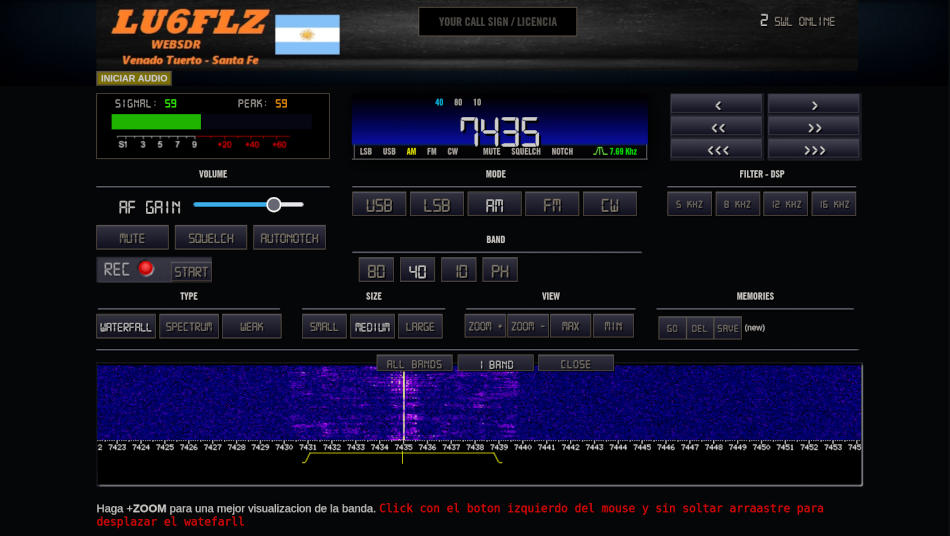Switch view to All Bands
The height and width of the screenshot is (536, 950).
414,364
